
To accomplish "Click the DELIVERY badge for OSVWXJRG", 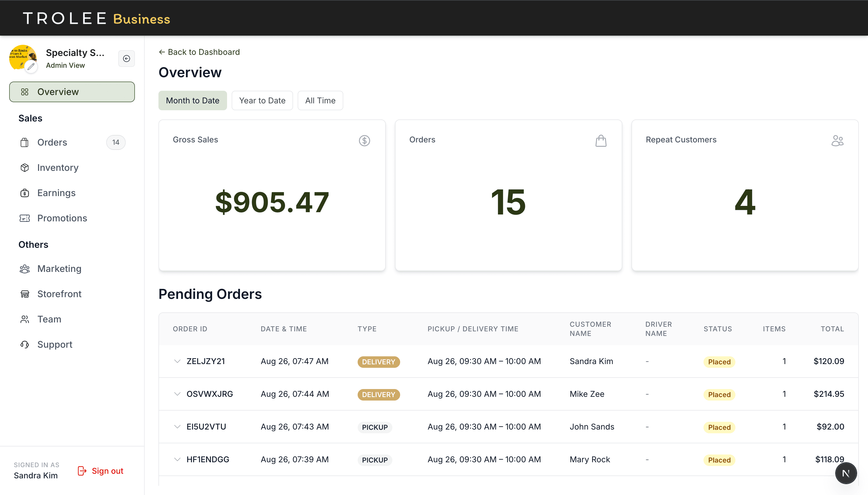I will click(379, 395).
